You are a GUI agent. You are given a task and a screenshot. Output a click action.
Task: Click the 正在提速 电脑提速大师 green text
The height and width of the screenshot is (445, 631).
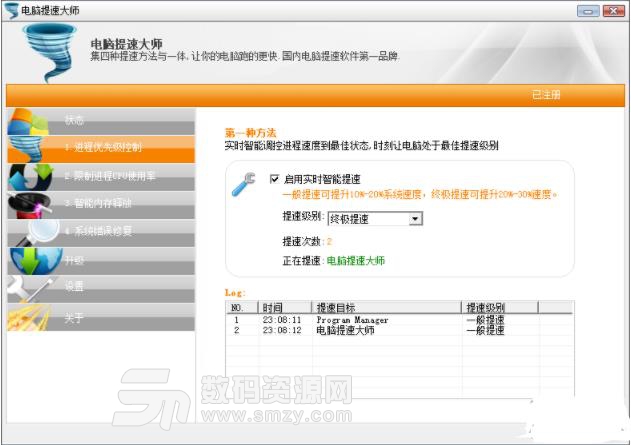[x=356, y=261]
